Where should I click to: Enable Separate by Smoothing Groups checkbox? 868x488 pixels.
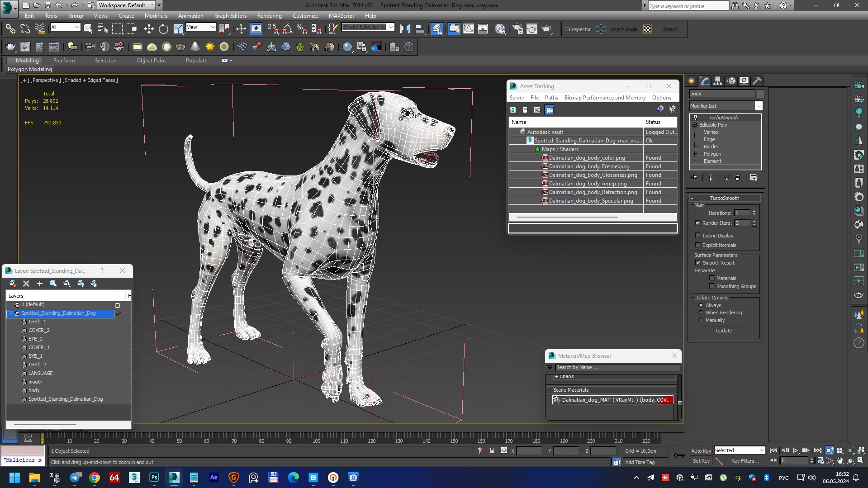click(711, 286)
